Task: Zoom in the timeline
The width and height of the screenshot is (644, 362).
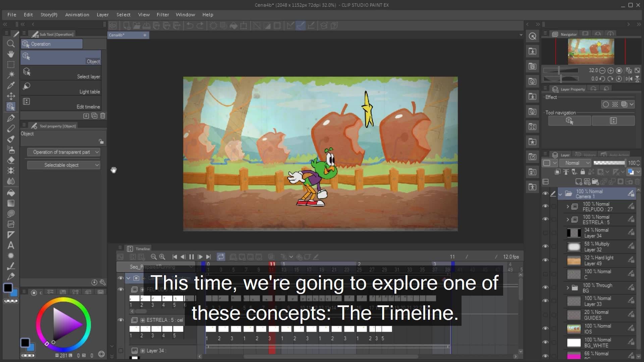Action: (162, 257)
